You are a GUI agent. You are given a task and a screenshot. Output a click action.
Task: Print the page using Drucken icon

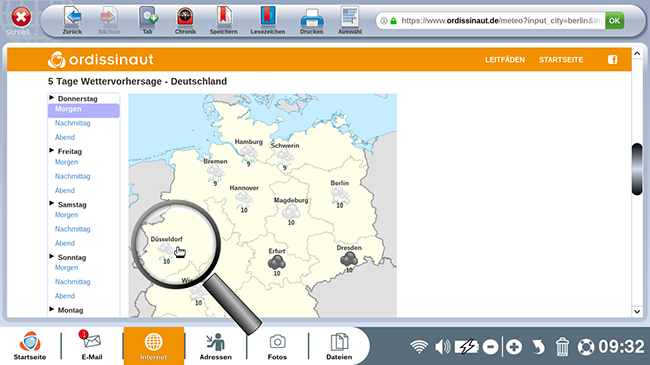point(312,18)
